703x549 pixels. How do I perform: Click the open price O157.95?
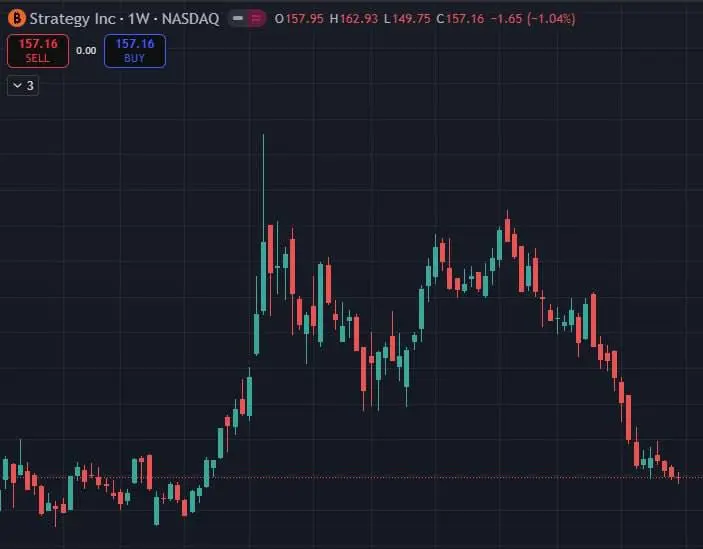299,19
